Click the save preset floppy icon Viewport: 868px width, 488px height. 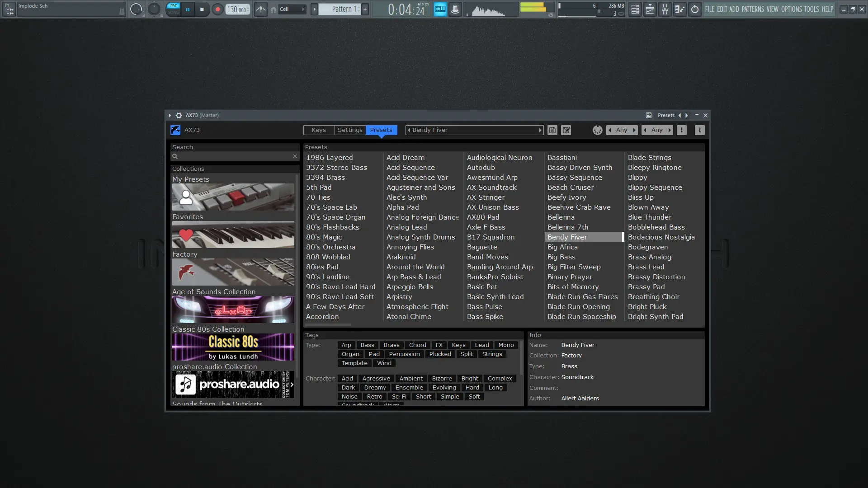[552, 130]
